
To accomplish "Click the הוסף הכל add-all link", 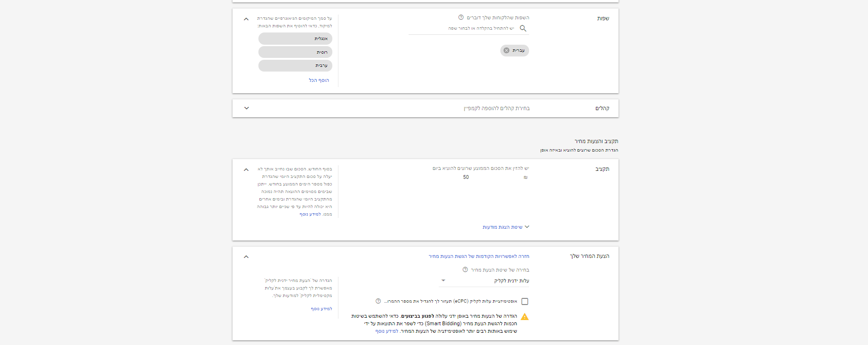I will click(319, 80).
